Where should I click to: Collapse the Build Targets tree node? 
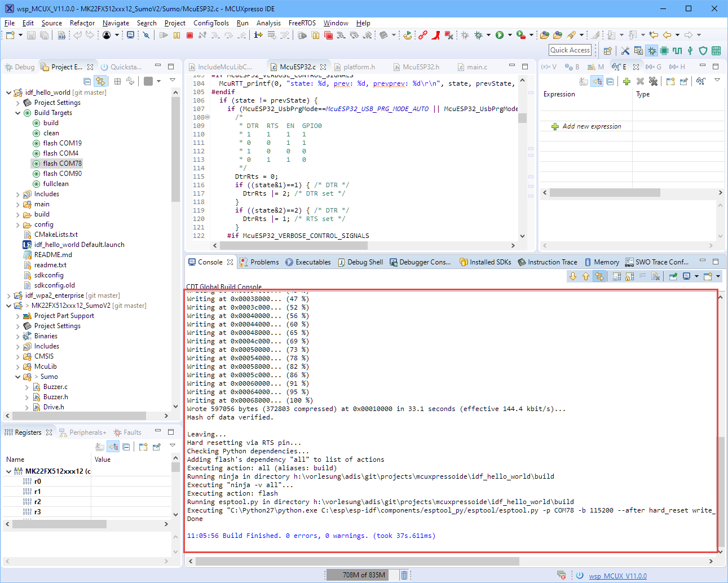coord(18,113)
